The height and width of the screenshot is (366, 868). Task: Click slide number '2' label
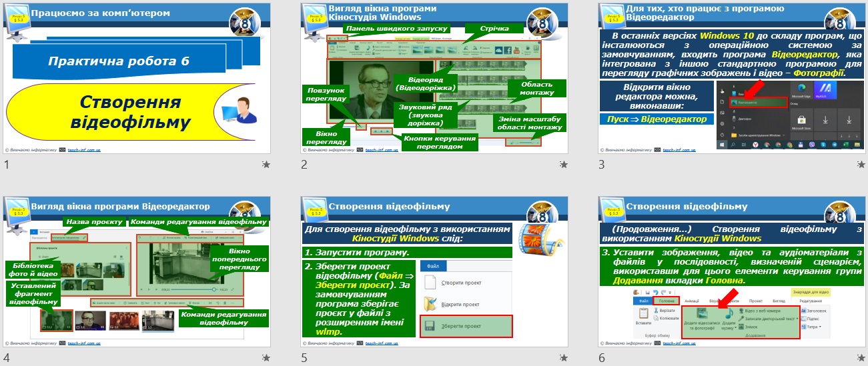(304, 165)
